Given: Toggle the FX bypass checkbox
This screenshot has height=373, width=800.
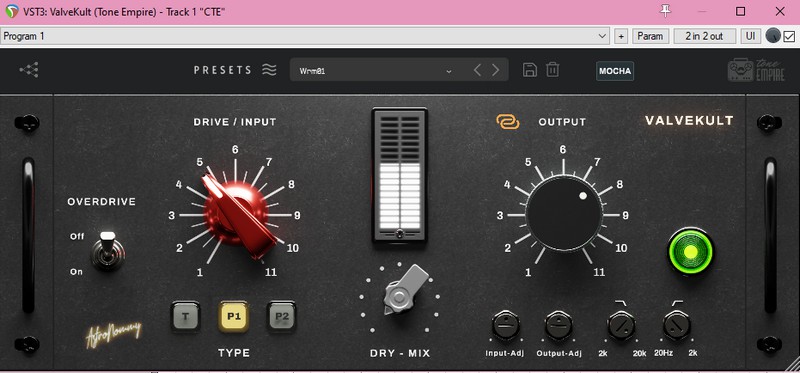Looking at the screenshot, I should point(789,36).
